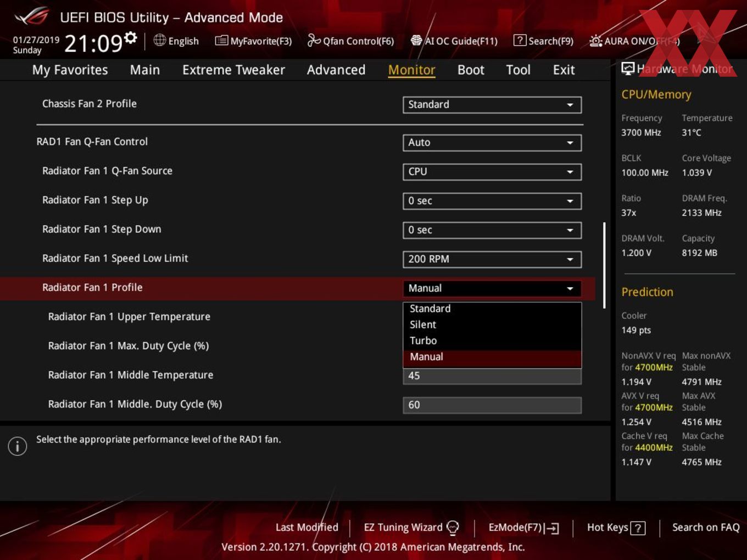Click the Hot Keys question mark icon
This screenshot has width=747, height=560.
coord(638,528)
